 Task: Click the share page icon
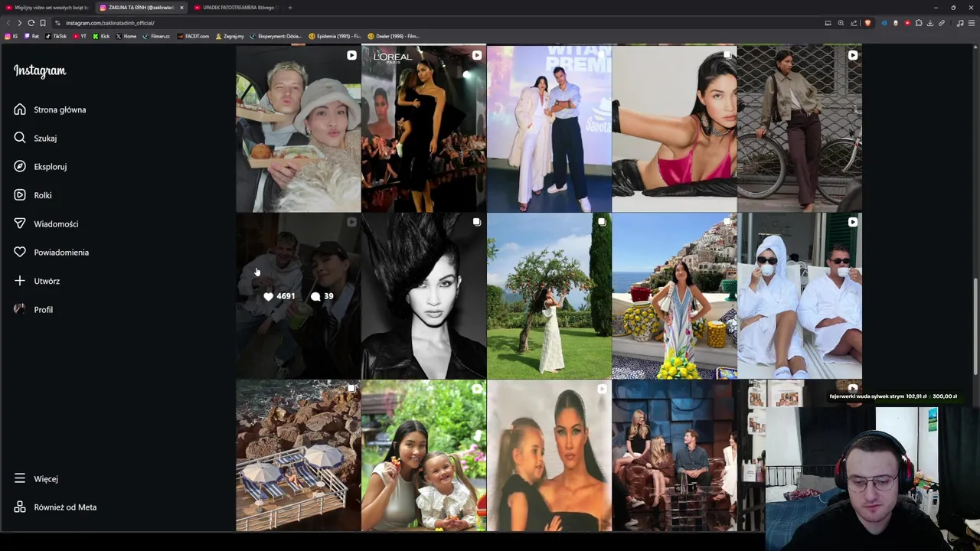854,23
